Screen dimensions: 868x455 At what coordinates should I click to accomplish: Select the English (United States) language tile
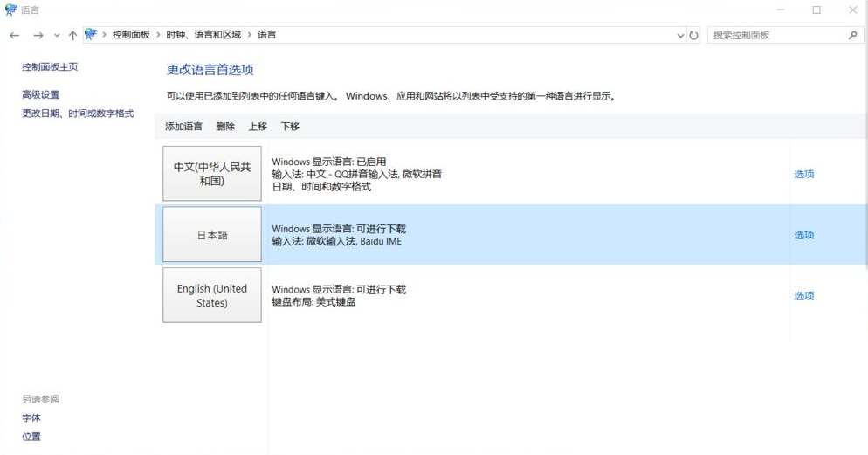click(212, 296)
